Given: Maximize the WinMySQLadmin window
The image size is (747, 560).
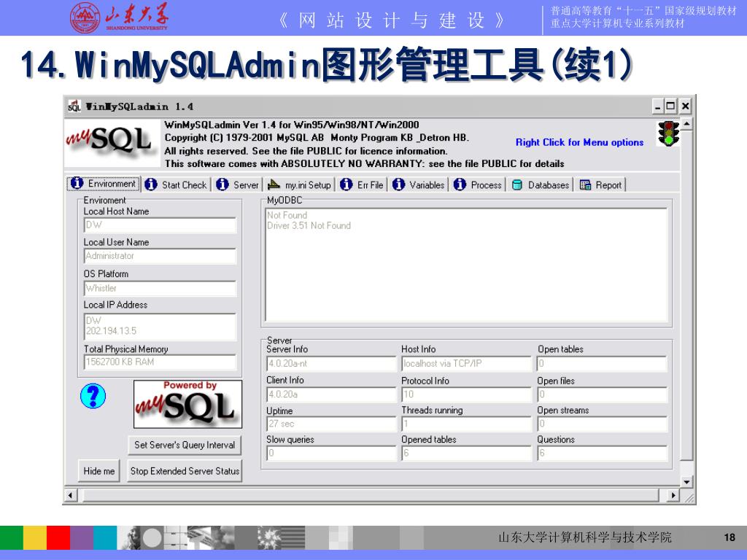Looking at the screenshot, I should 670,106.
